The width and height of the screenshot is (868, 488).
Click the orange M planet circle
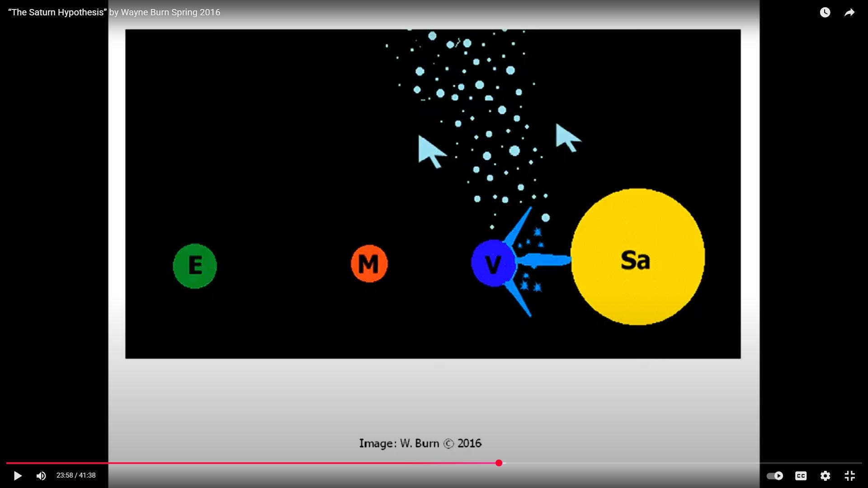click(x=369, y=264)
